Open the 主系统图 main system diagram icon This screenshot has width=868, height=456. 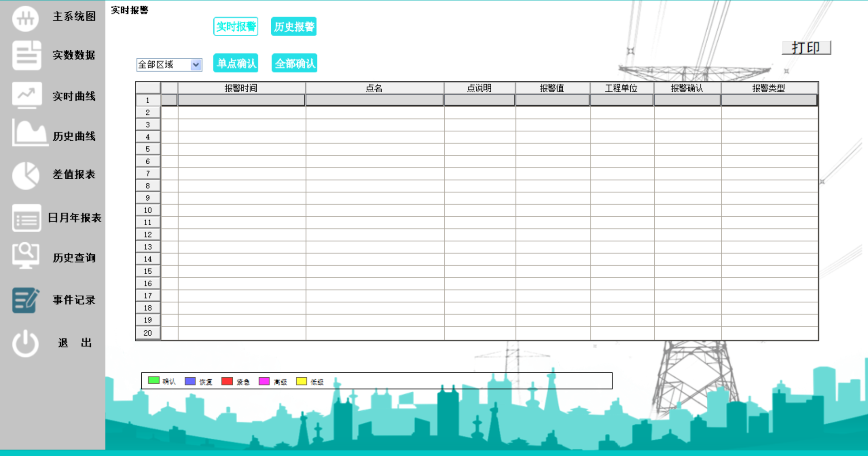pyautogui.click(x=26, y=19)
